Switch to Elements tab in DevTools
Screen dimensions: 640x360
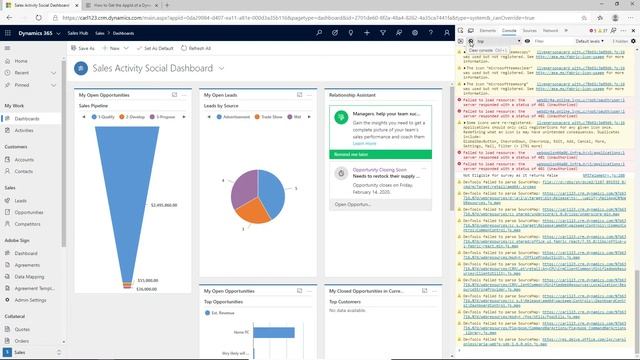(x=487, y=31)
